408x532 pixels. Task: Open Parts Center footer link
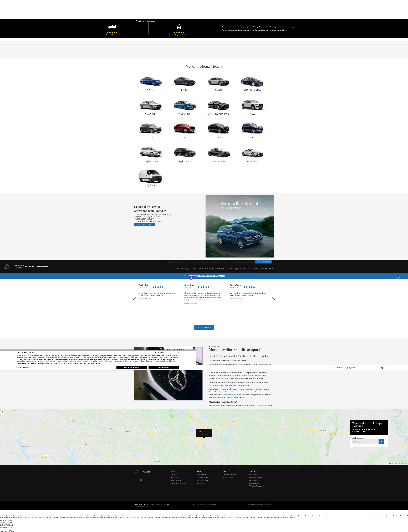(201, 483)
